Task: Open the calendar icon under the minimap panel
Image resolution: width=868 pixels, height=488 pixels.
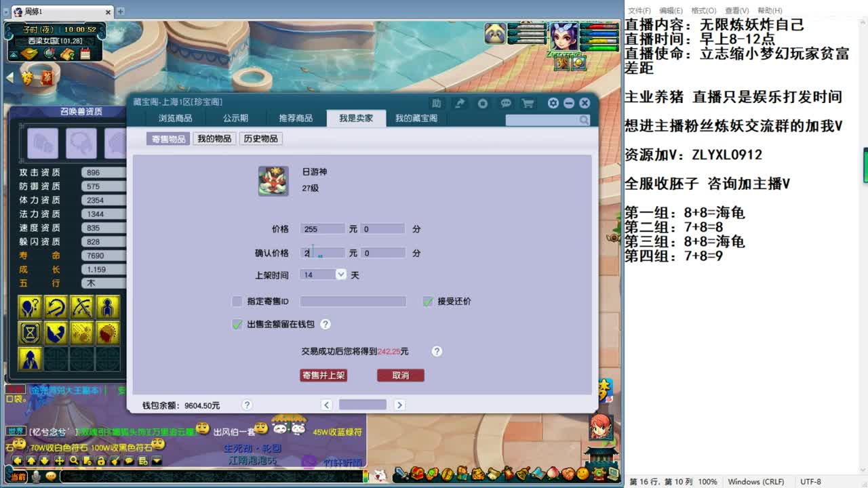Action: (85, 54)
